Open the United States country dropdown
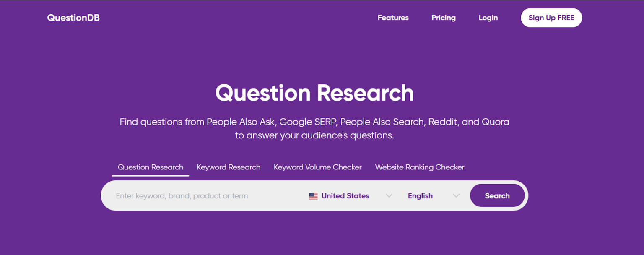 pyautogui.click(x=345, y=195)
